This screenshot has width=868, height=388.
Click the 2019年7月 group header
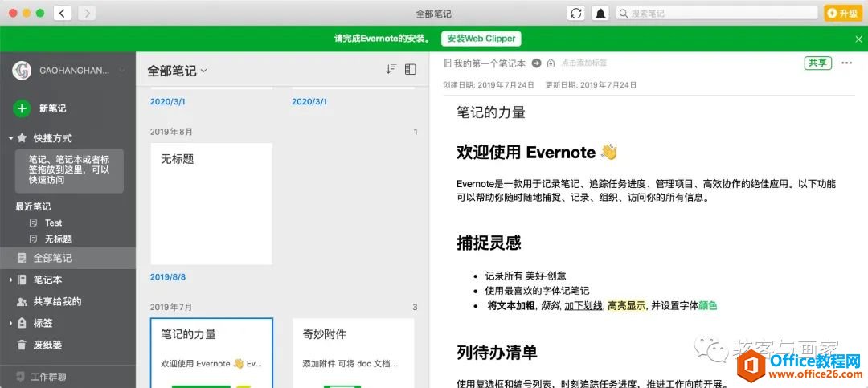click(x=172, y=307)
